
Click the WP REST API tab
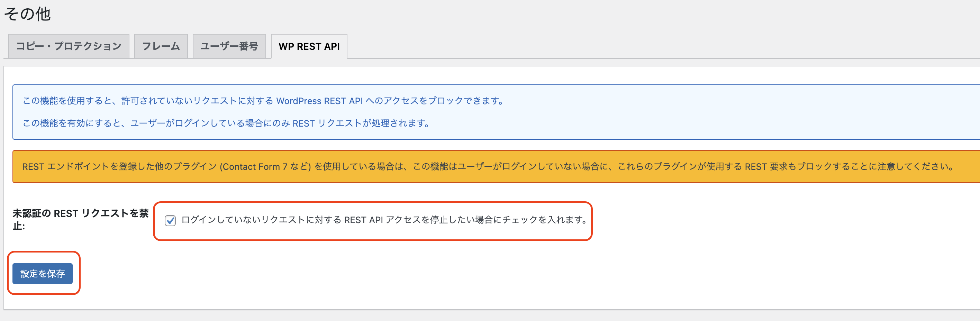click(x=309, y=46)
